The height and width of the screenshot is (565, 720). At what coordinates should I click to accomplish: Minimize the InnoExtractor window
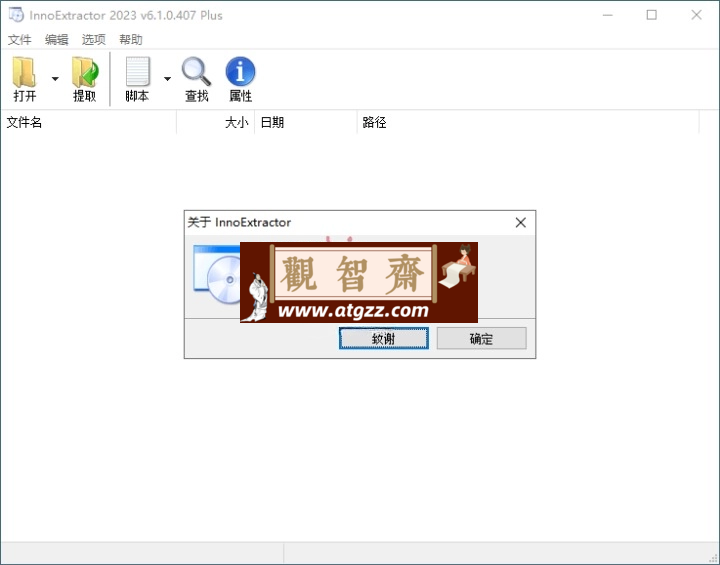click(608, 15)
